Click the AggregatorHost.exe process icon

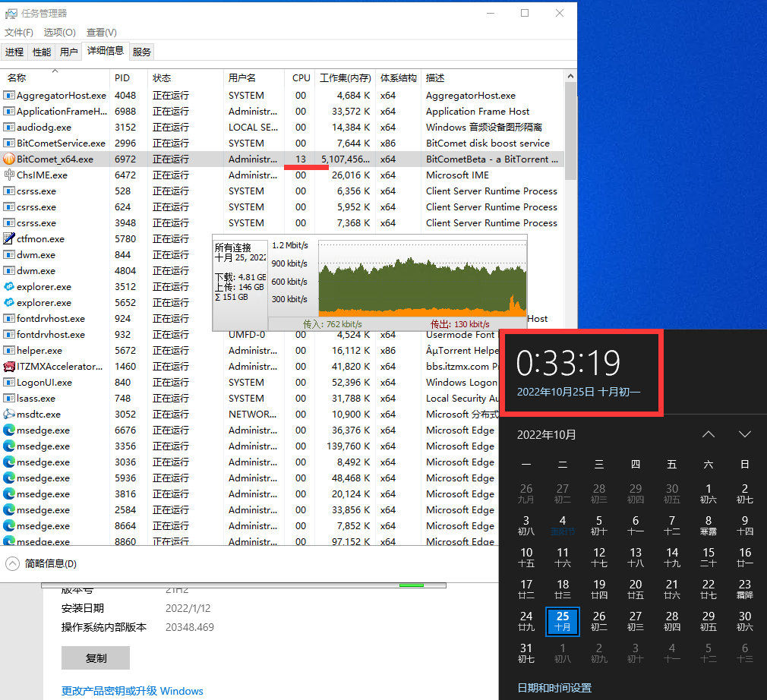pos(9,96)
